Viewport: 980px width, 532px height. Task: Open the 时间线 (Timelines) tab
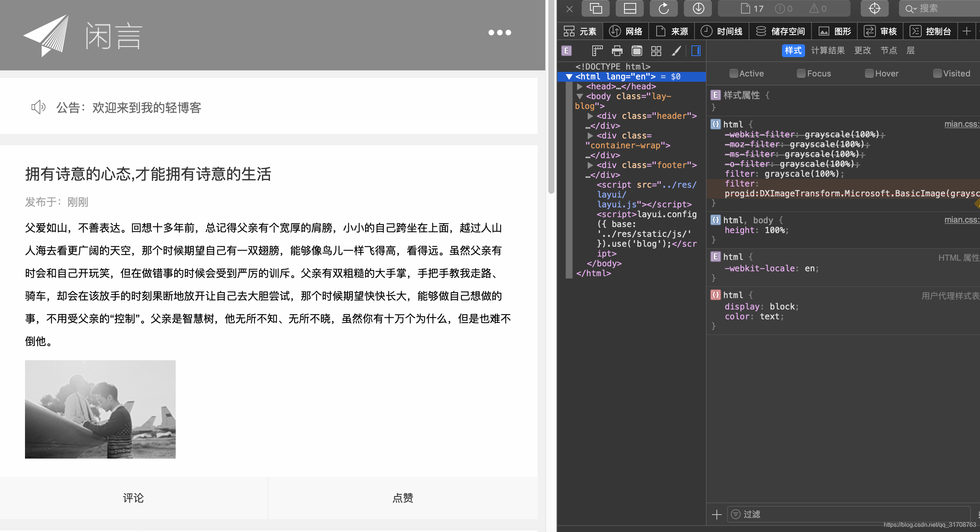click(722, 31)
